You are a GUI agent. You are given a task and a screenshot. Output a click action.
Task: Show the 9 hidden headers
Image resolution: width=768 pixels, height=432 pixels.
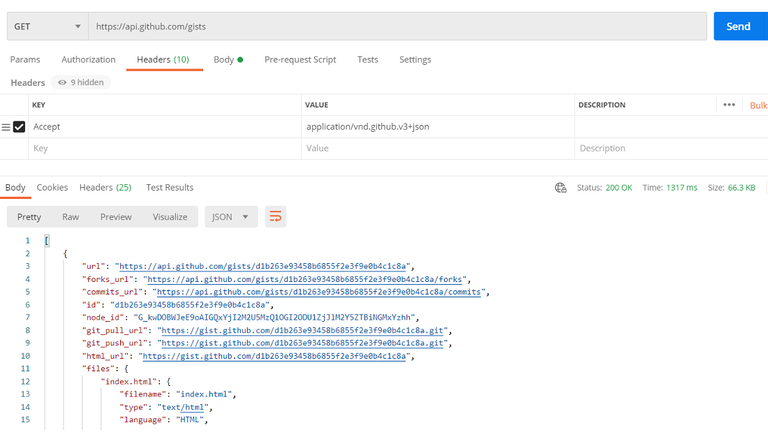[81, 83]
